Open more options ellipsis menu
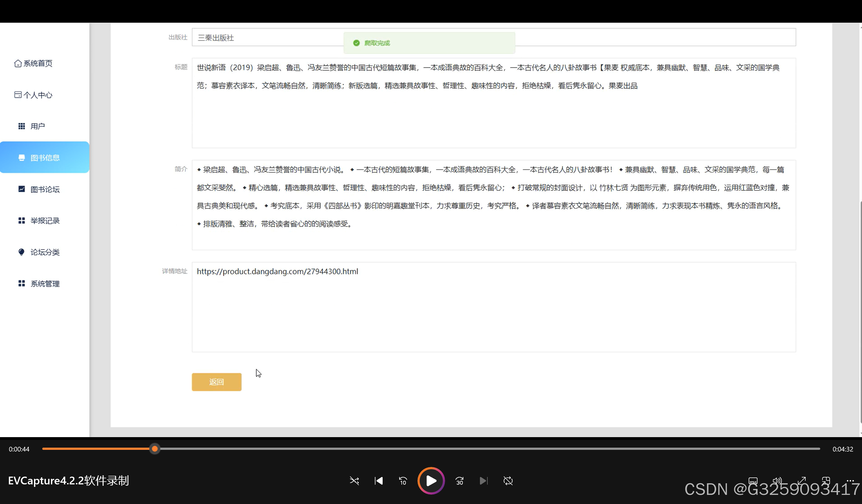The image size is (862, 504). [x=850, y=481]
